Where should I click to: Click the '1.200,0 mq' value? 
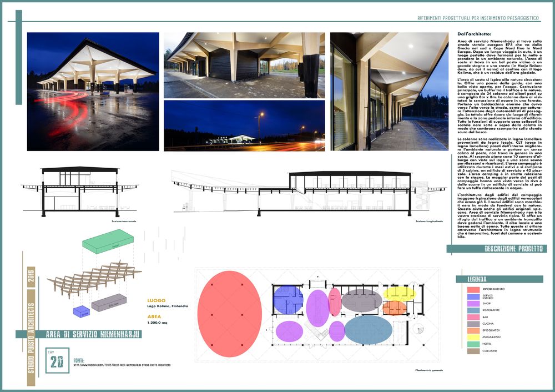click(157, 323)
